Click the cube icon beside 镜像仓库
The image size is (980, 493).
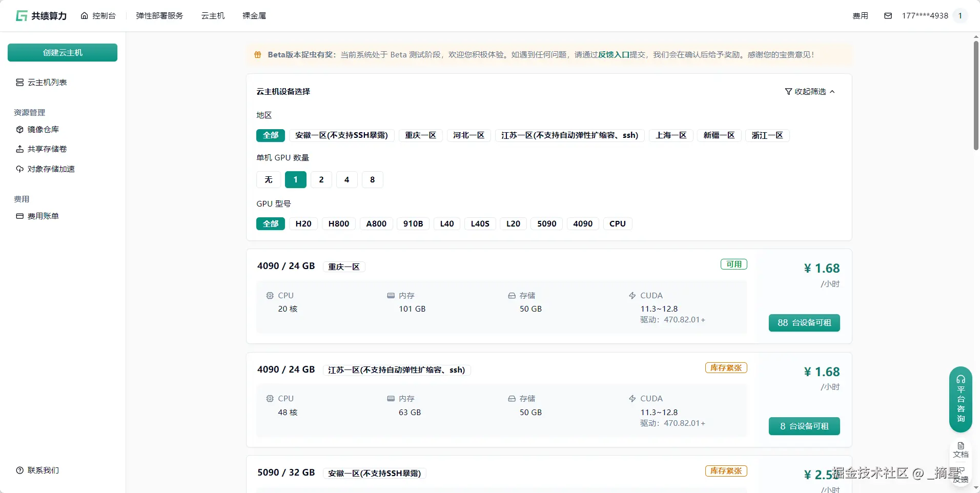(20, 130)
